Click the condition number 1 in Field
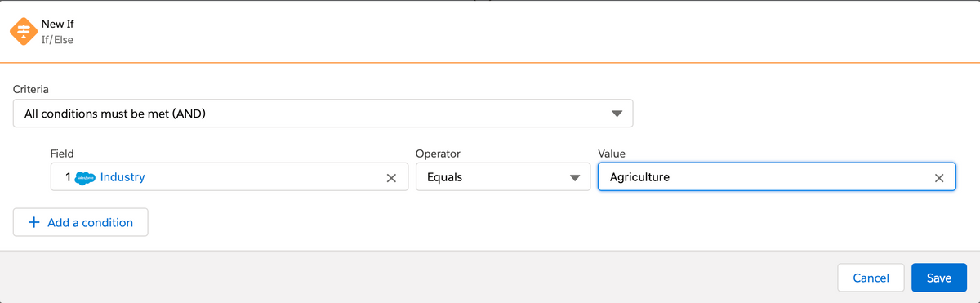Screen dimensions: 980x303 coord(66,176)
